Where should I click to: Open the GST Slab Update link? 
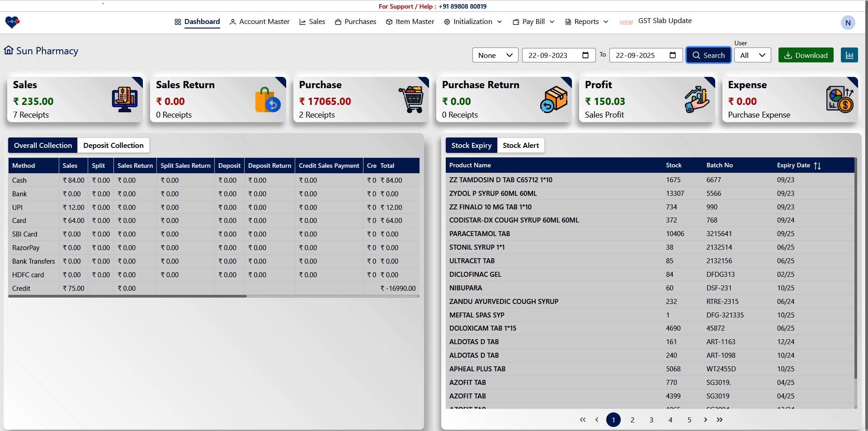(665, 20)
